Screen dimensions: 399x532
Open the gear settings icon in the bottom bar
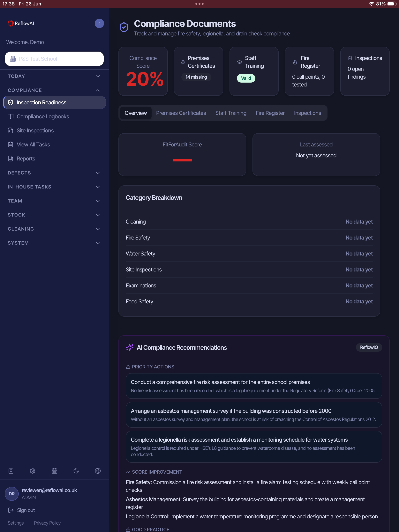(x=33, y=471)
